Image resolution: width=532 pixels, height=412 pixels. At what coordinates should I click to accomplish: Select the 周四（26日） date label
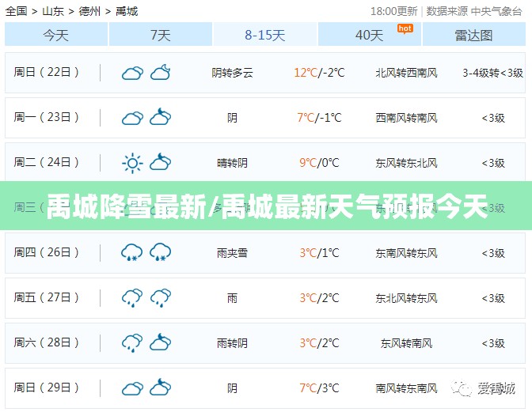46,252
